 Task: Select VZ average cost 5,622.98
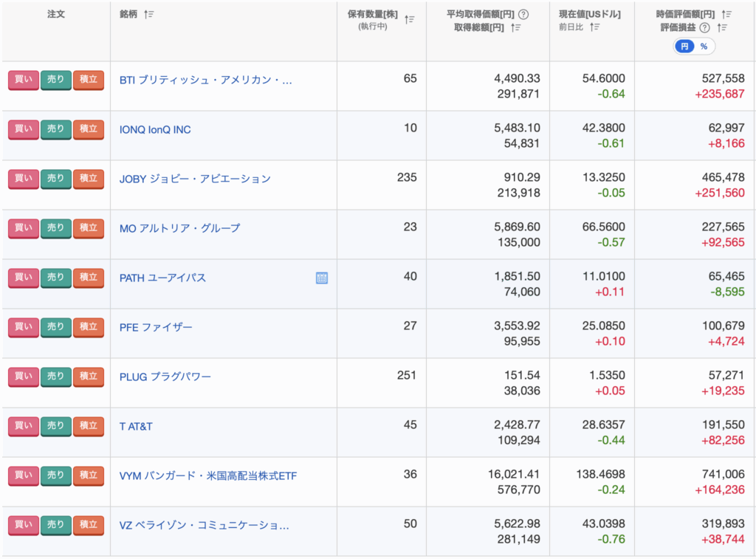(517, 524)
